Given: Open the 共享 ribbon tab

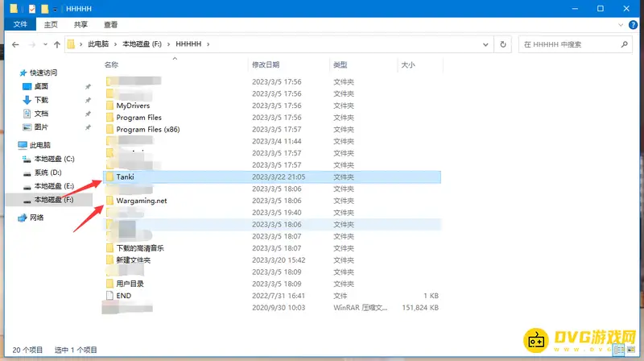Looking at the screenshot, I should (x=80, y=25).
